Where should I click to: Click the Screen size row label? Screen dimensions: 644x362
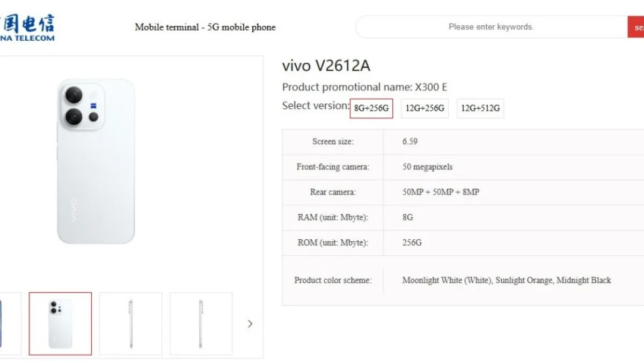pos(333,142)
